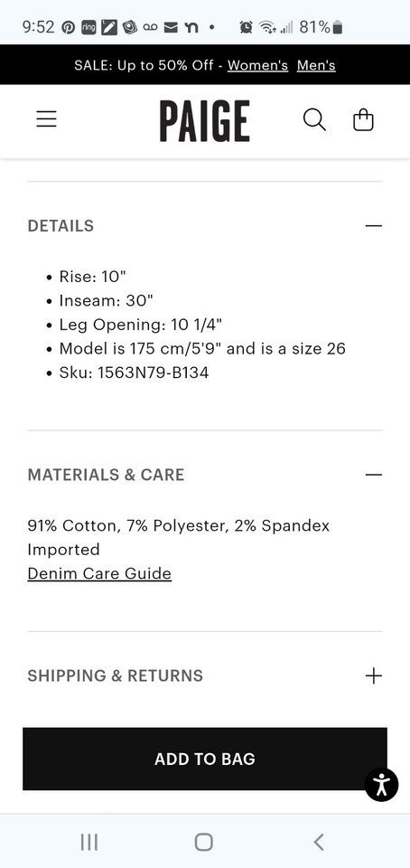Tap the DETAILS section heading

coord(61,226)
